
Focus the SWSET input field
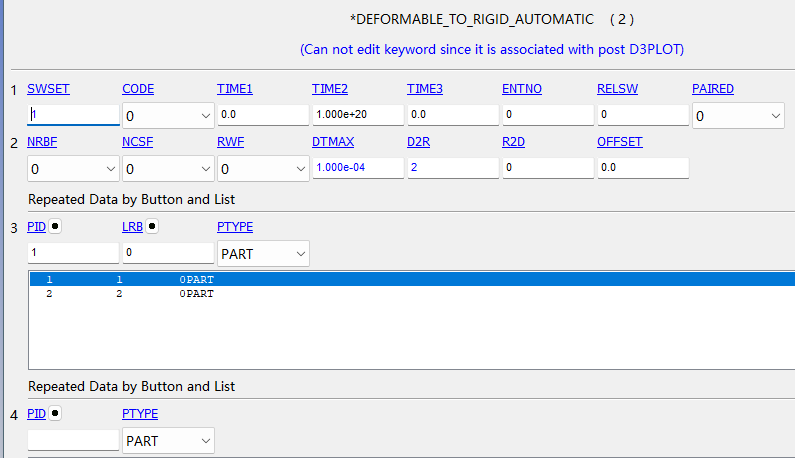pos(74,115)
